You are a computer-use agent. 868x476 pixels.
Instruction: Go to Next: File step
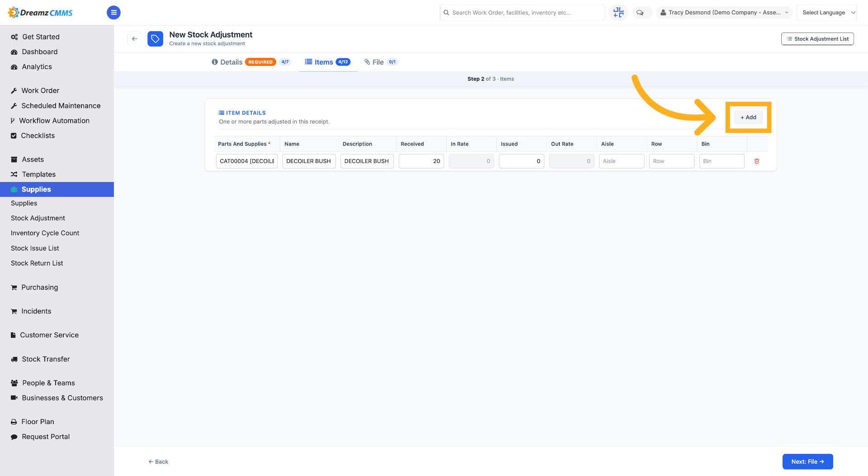(x=807, y=462)
